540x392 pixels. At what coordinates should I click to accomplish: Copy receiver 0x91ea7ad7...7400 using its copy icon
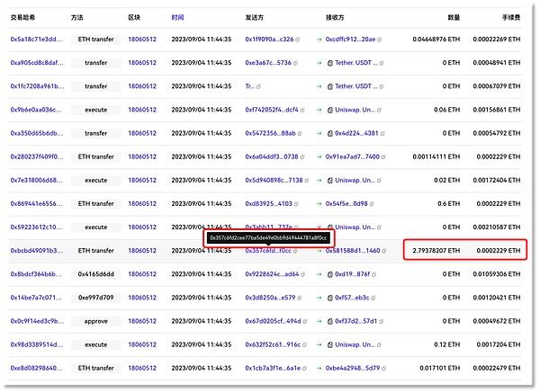tap(384, 156)
